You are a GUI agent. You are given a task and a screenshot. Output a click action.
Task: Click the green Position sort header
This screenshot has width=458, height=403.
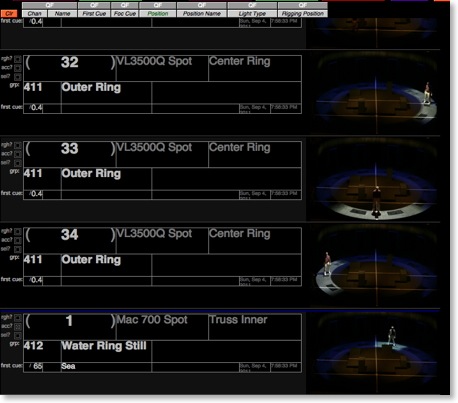coord(158,13)
